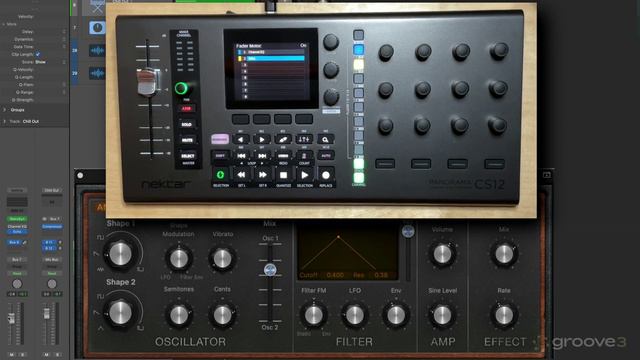
Task: Click the B 12 send slot
Action: point(49,248)
